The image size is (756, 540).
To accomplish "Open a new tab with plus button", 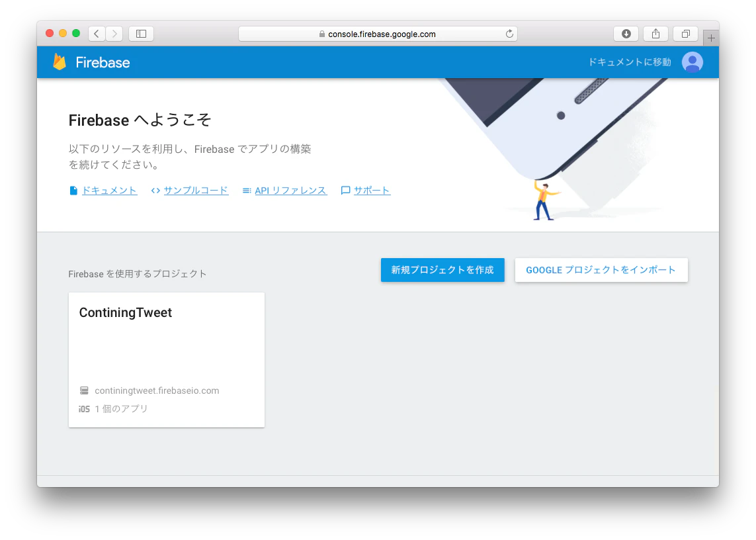I will point(711,38).
